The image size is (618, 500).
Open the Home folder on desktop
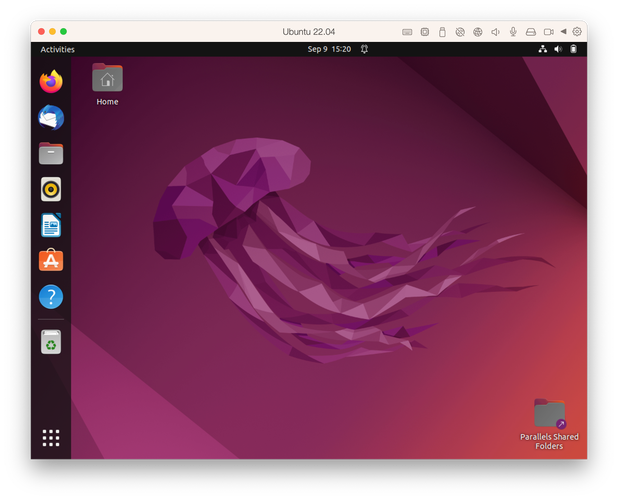coord(107,84)
